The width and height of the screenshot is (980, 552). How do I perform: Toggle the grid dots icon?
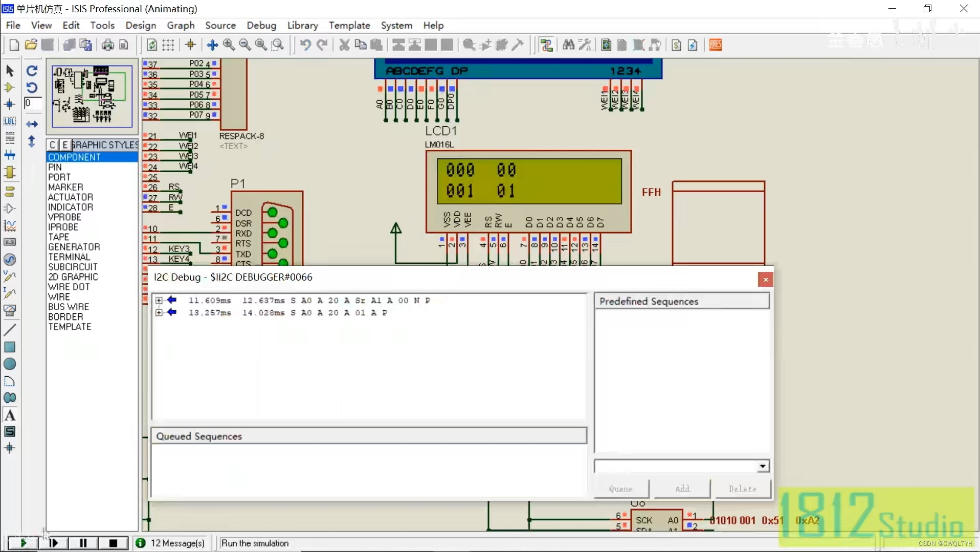tap(168, 45)
